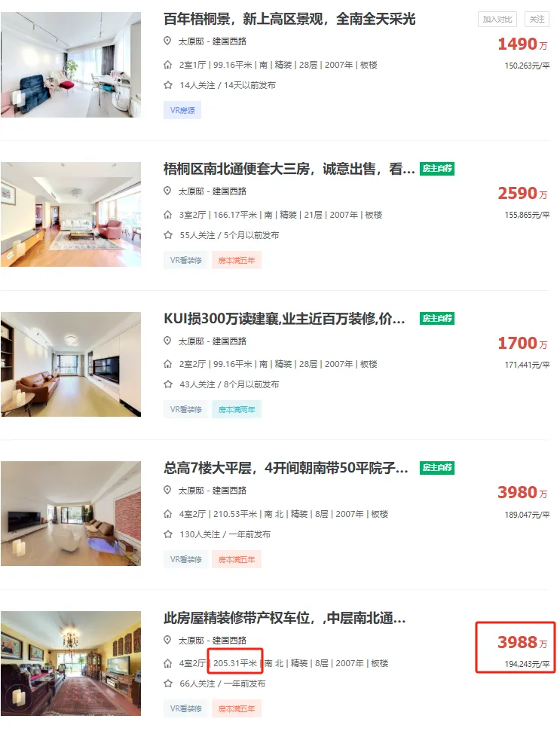The image size is (560, 731).
Task: Open listing 百年梧桐景，新上高区景观
Action: tap(289, 19)
